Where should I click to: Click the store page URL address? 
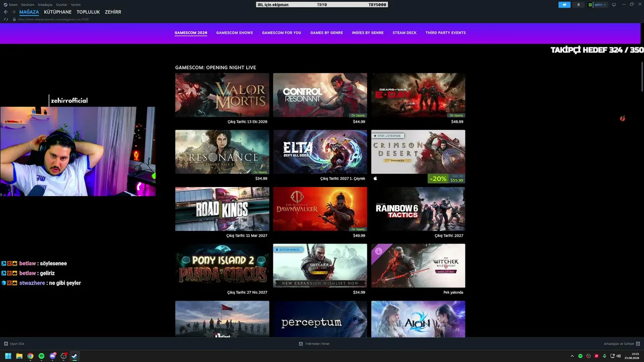[53, 19]
